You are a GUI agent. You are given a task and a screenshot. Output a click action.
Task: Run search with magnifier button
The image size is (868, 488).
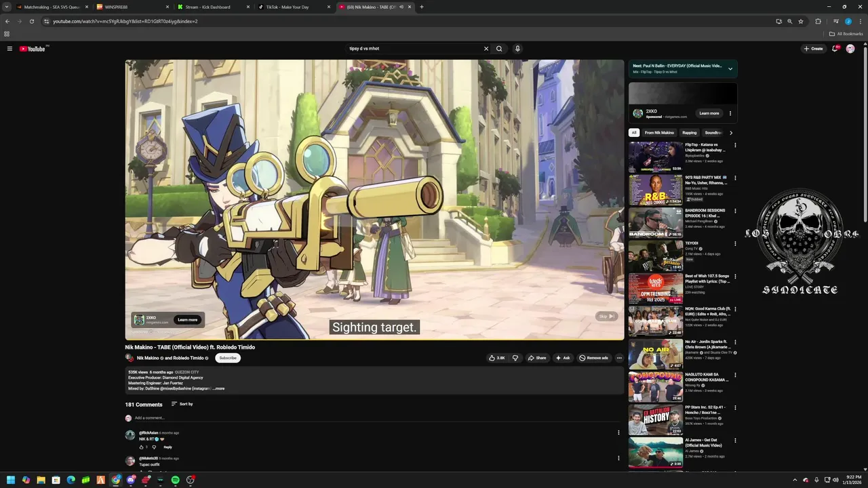point(499,49)
